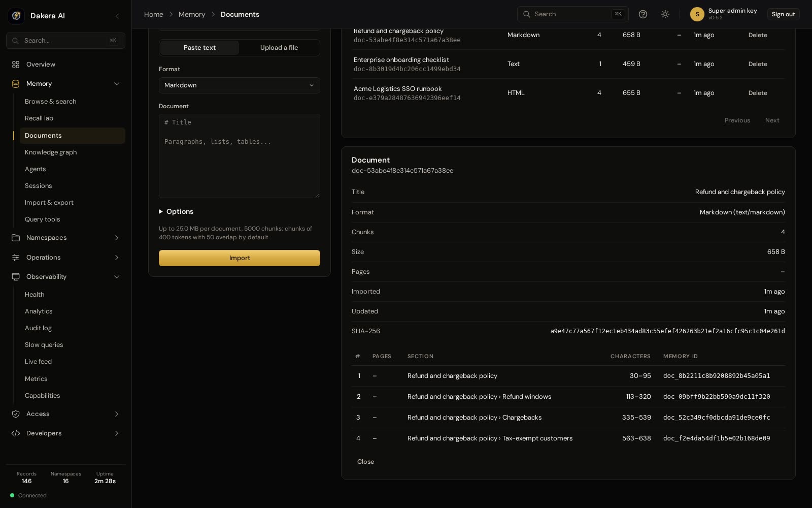Collapse the sidebar with the chevron
Image resolution: width=812 pixels, height=508 pixels.
click(x=117, y=16)
